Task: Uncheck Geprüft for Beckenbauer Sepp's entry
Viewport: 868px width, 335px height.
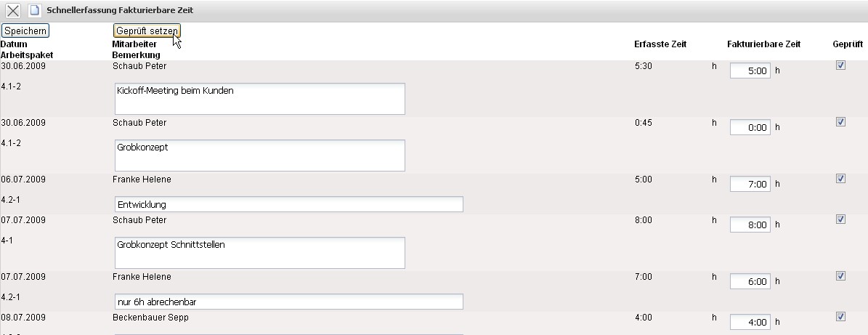Action: click(x=840, y=317)
